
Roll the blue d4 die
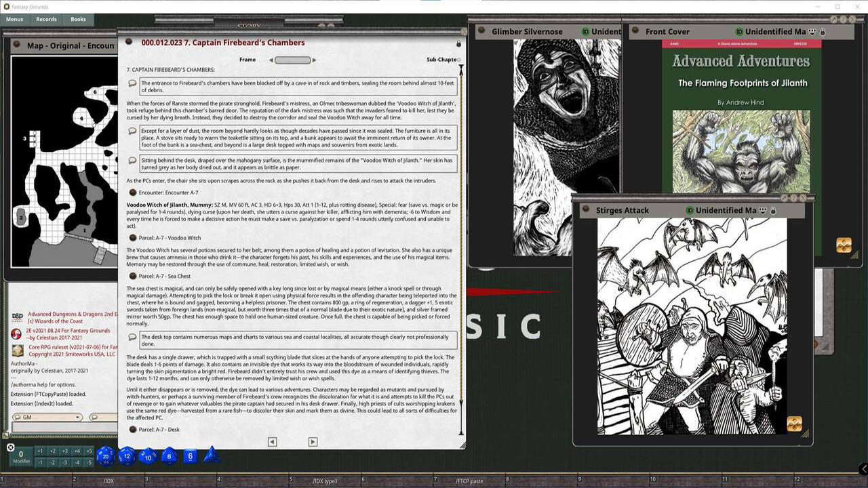(x=210, y=456)
